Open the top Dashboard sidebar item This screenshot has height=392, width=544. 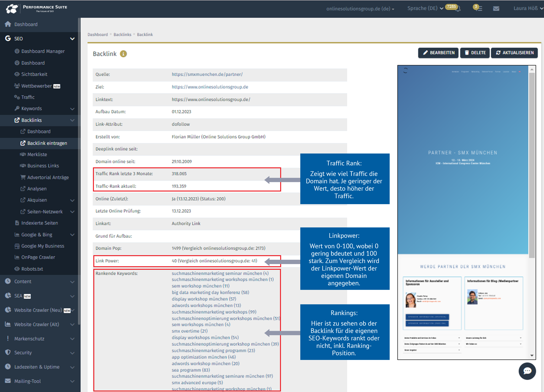26,24
